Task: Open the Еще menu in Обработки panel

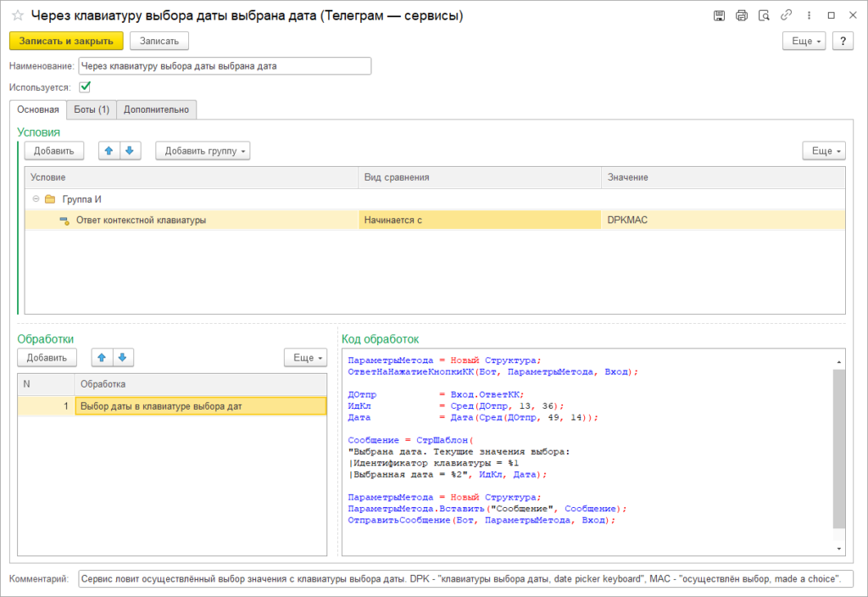Action: point(305,358)
